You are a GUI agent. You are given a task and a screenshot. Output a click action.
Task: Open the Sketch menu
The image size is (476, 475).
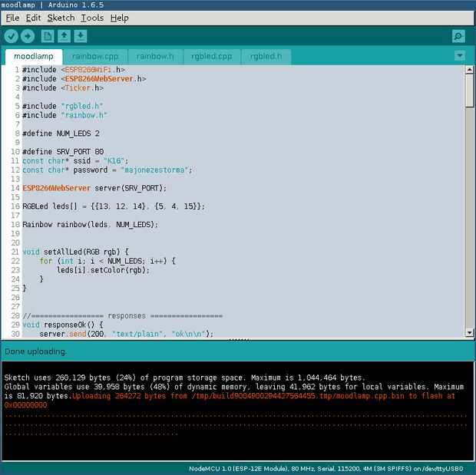coord(61,18)
